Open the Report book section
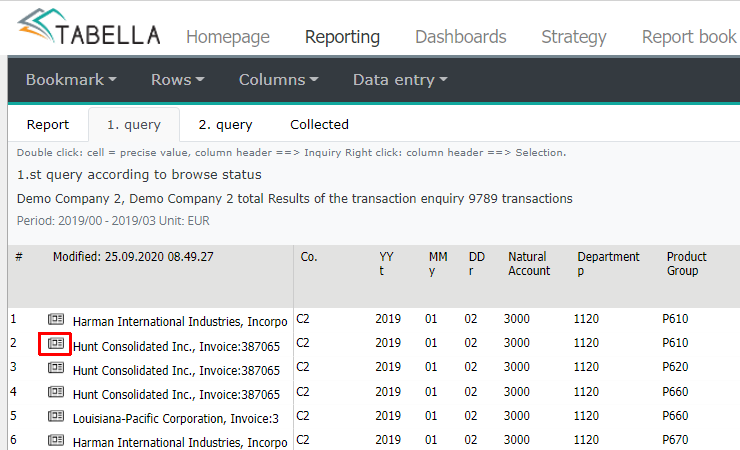 click(x=689, y=37)
